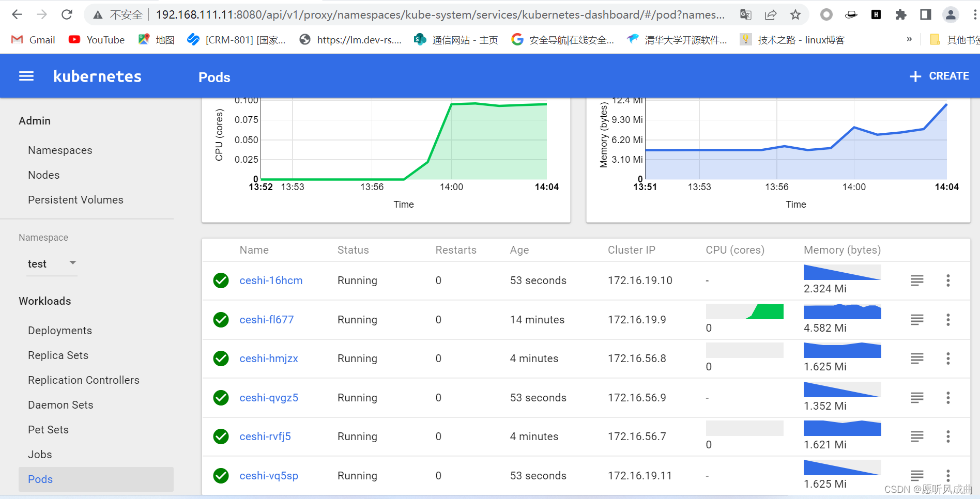
Task: Open the CRM-801 bookmark
Action: click(236, 40)
